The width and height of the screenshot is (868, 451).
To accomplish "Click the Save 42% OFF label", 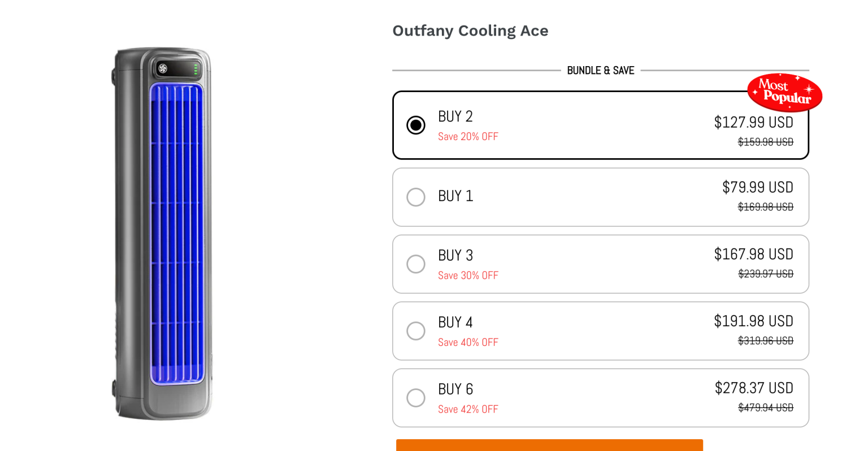I will click(468, 409).
